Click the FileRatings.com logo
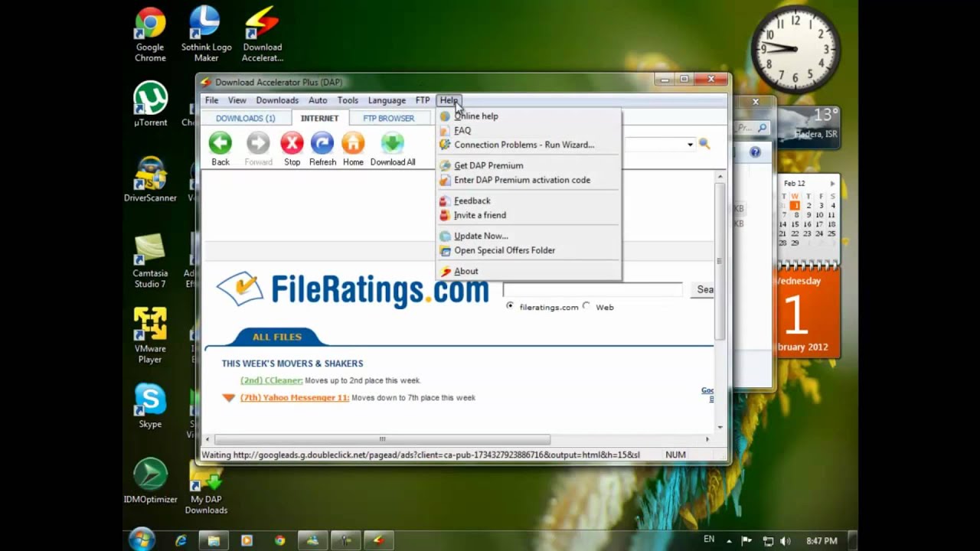The height and width of the screenshot is (551, 980). tap(353, 289)
